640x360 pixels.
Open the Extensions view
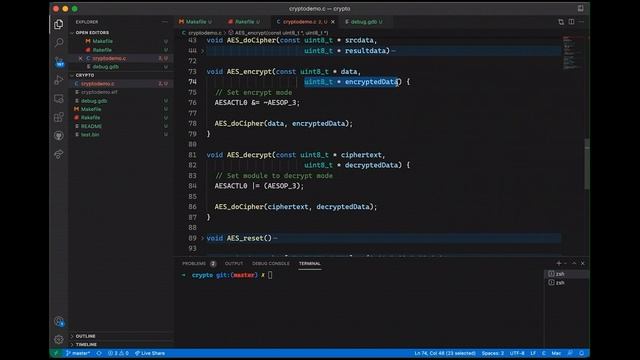tap(59, 118)
